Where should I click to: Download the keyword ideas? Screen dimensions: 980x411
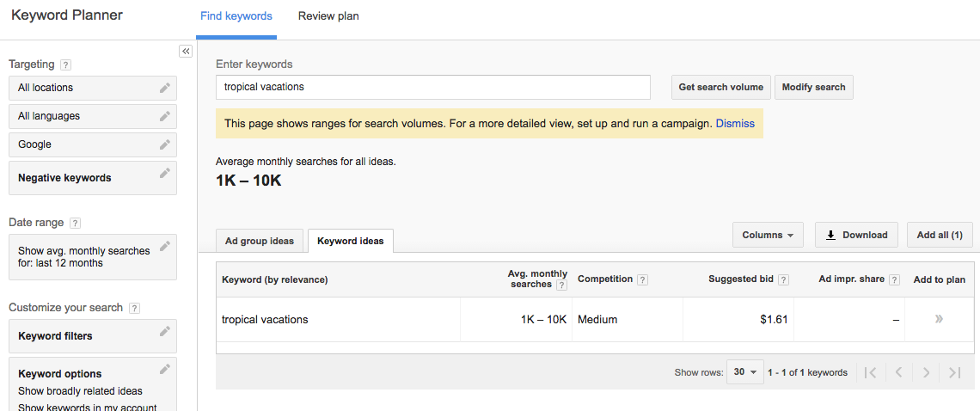coord(856,235)
